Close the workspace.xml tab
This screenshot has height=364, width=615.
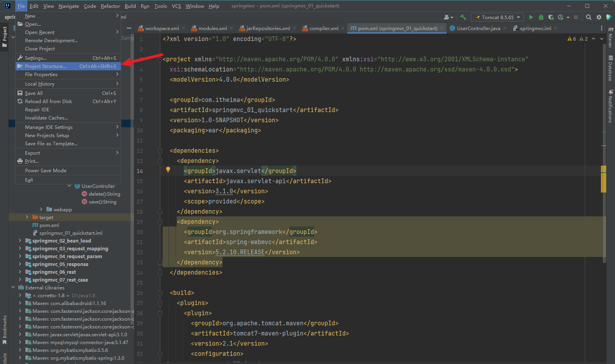click(x=183, y=28)
